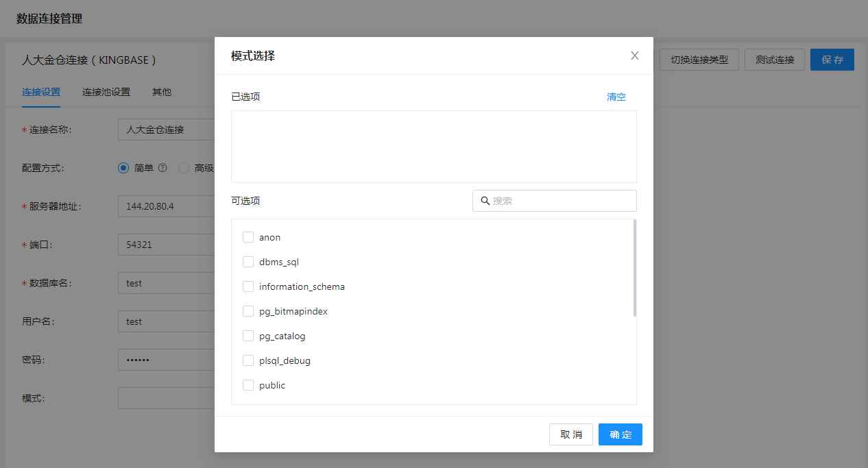The height and width of the screenshot is (468, 868).
Task: Open the 其他 tab
Action: pos(162,92)
